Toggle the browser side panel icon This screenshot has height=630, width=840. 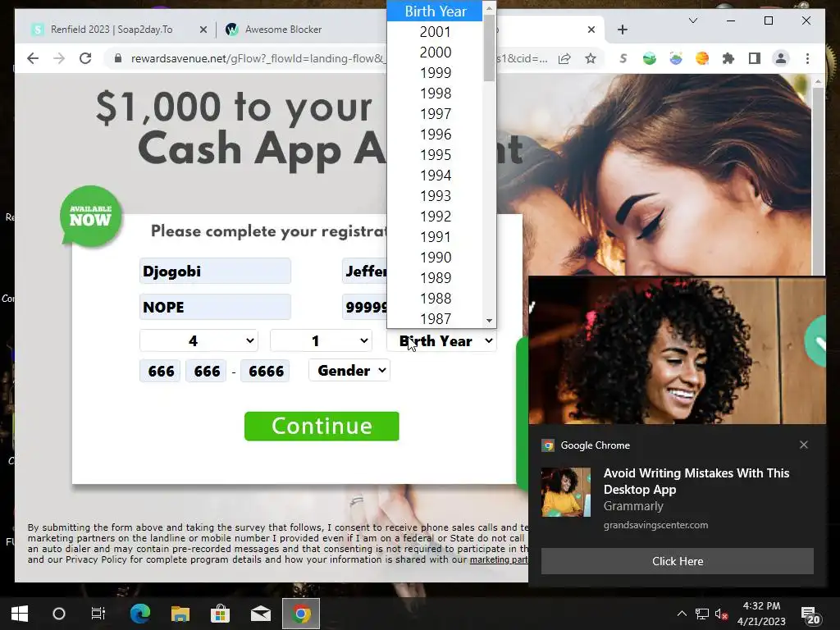[755, 58]
